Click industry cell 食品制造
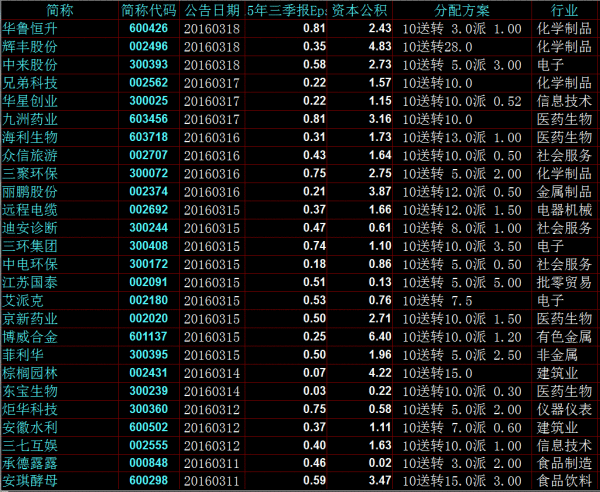 click(x=564, y=463)
